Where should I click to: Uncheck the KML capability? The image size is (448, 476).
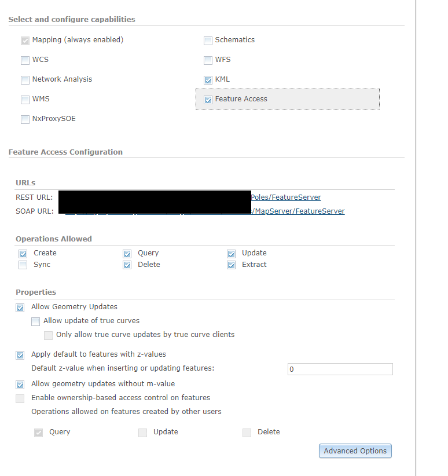pyautogui.click(x=208, y=80)
